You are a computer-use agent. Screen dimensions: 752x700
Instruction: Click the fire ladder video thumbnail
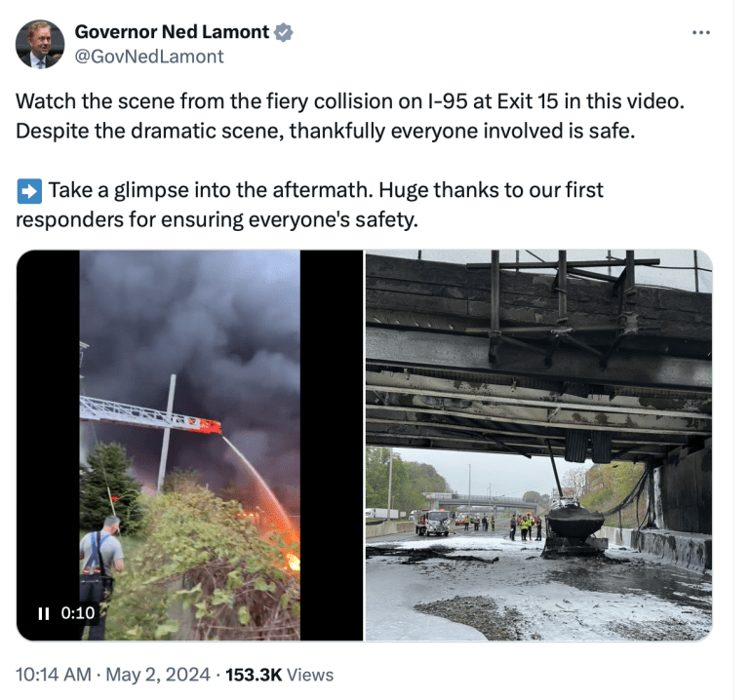189,446
